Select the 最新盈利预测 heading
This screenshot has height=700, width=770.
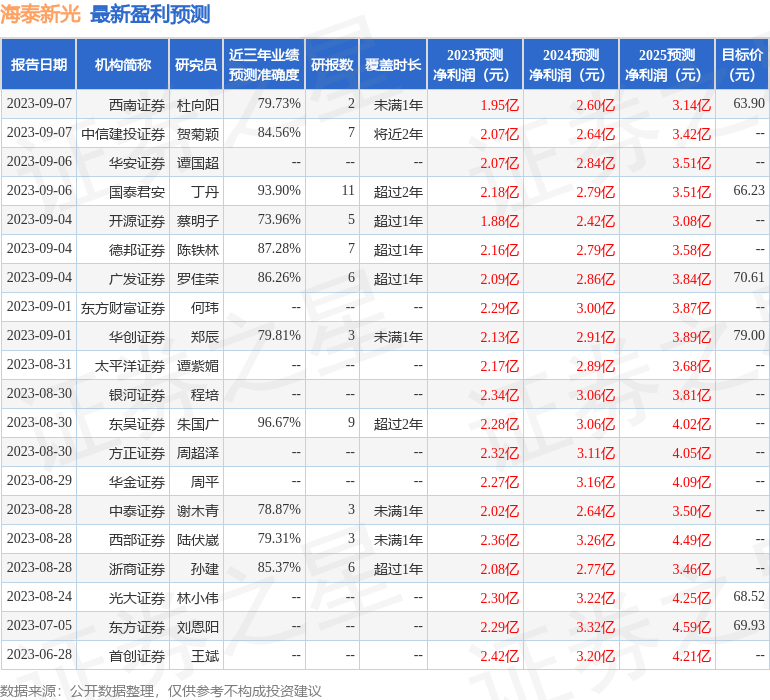click(150, 14)
